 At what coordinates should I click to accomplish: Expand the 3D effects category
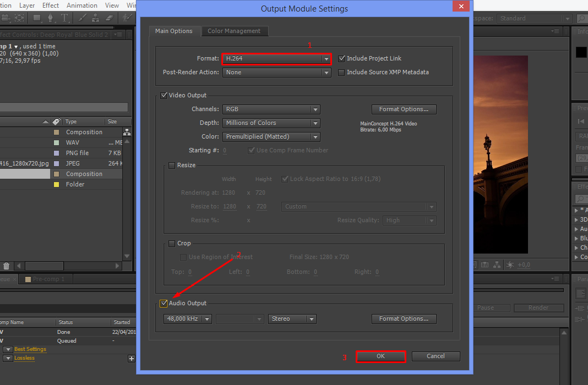pos(576,219)
